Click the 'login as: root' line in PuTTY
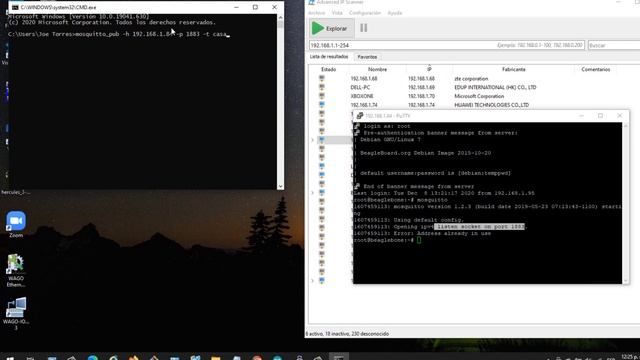The height and width of the screenshot is (360, 640). [x=387, y=127]
